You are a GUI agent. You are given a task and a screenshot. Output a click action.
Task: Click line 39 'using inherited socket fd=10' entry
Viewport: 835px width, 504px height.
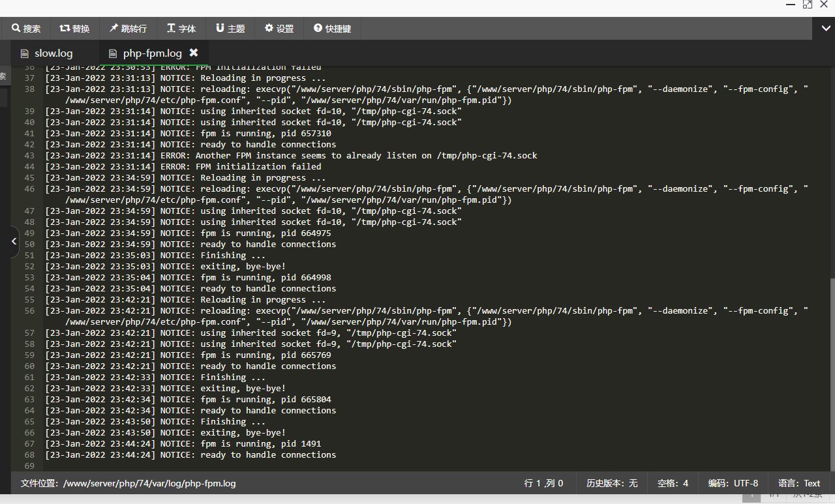click(253, 111)
